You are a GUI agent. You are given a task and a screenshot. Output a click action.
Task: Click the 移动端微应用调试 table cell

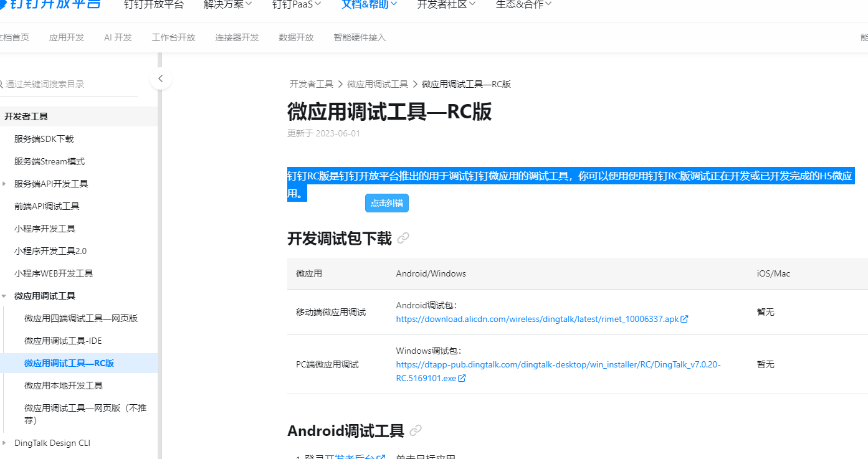tap(331, 312)
